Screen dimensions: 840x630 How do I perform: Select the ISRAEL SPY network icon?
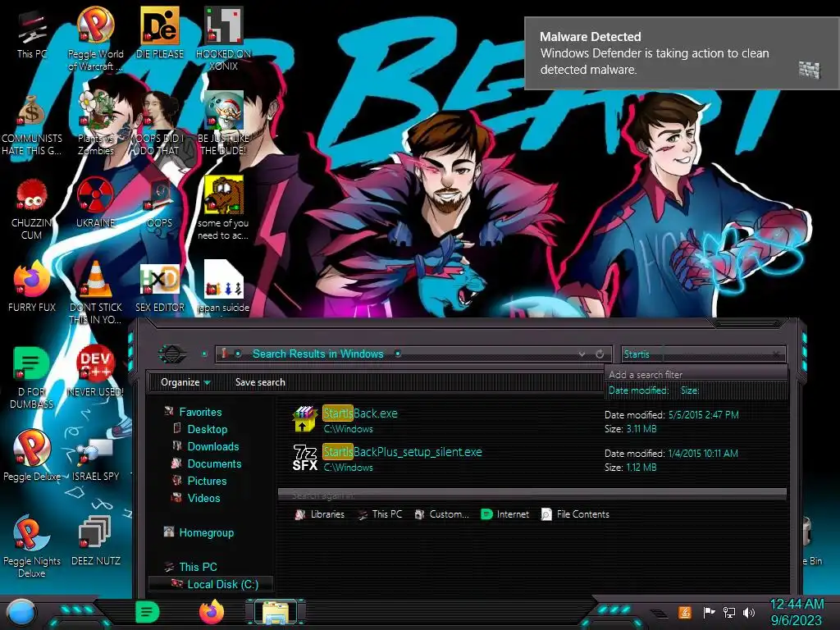pos(95,459)
